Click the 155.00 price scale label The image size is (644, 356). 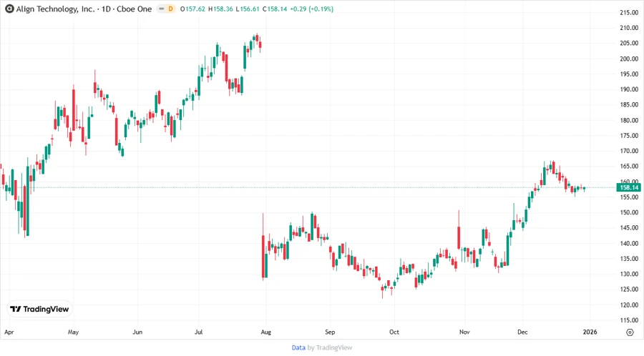pos(629,197)
